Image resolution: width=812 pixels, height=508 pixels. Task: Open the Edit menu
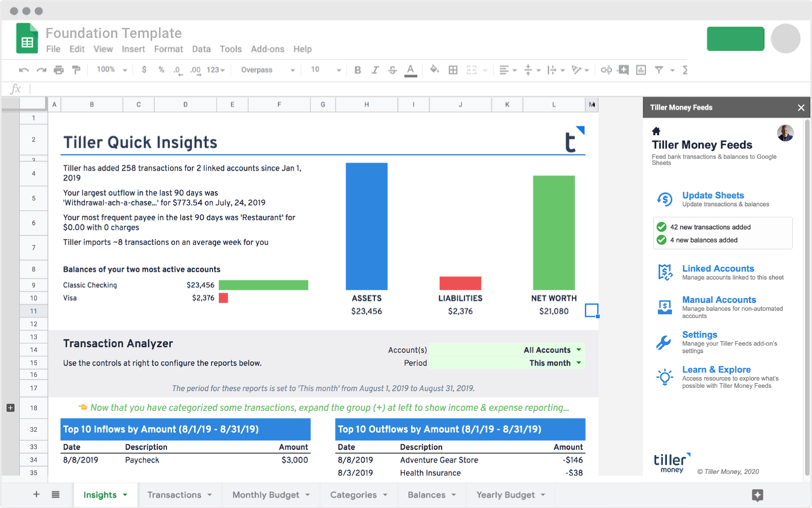(77, 49)
